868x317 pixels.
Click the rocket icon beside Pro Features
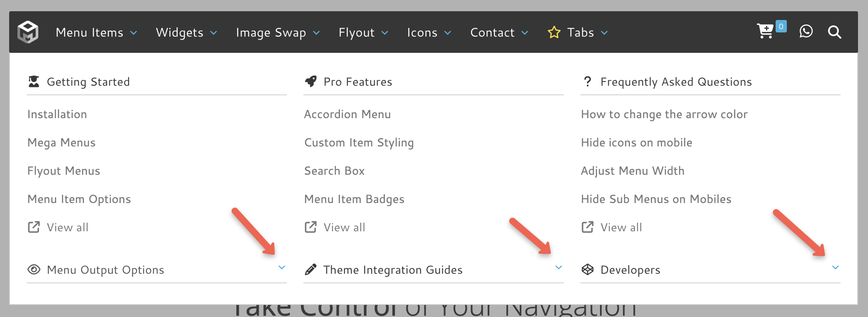coord(311,82)
